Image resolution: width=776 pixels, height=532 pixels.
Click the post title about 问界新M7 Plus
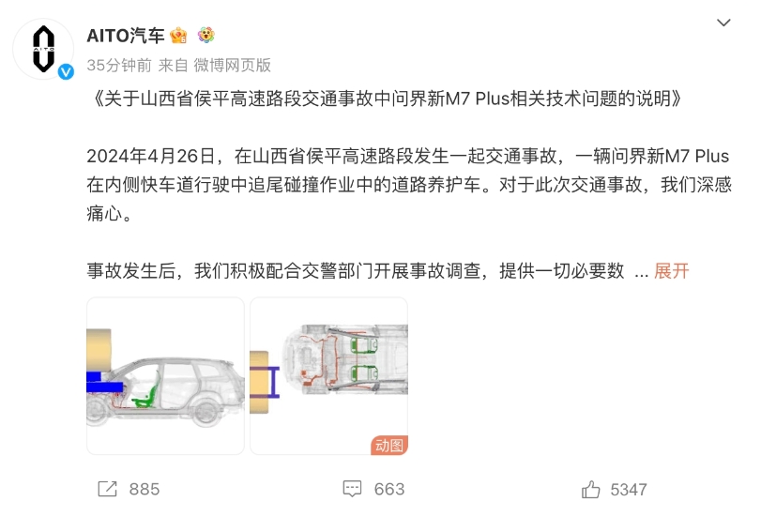[x=386, y=99]
